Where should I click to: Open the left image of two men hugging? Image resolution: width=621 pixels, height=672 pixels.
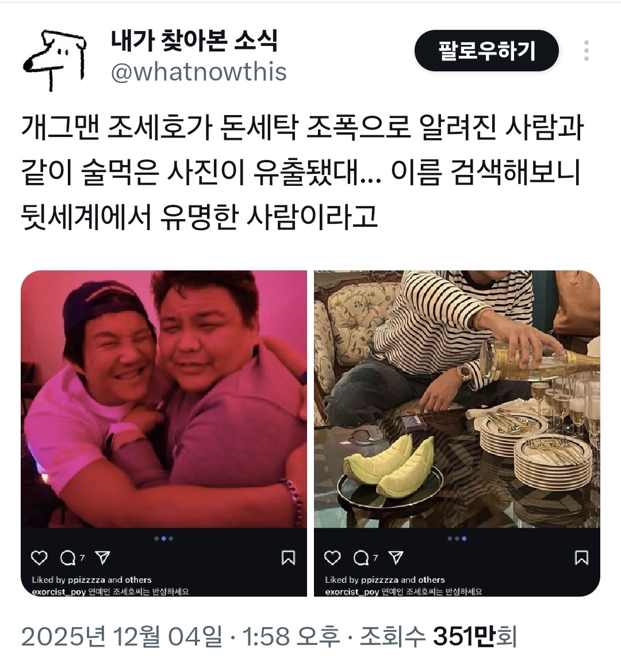tap(164, 399)
